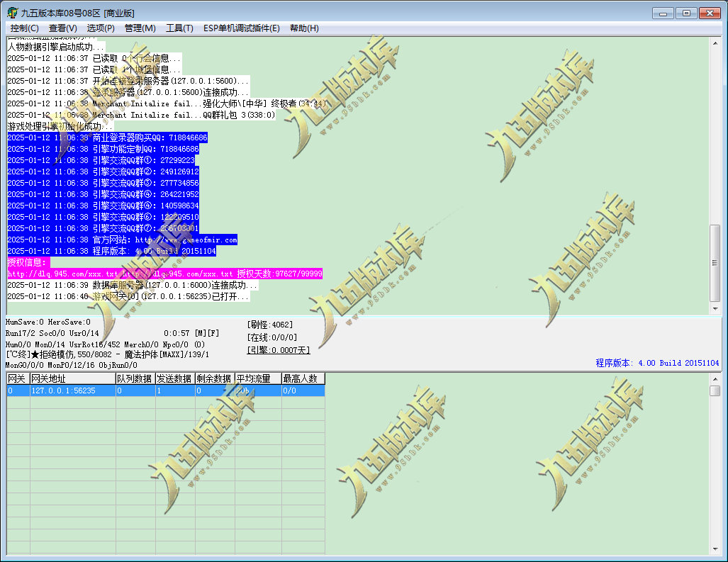Click the gateway pane scrollbar thumb
Viewport: 728px width, 562px height.
(x=715, y=390)
